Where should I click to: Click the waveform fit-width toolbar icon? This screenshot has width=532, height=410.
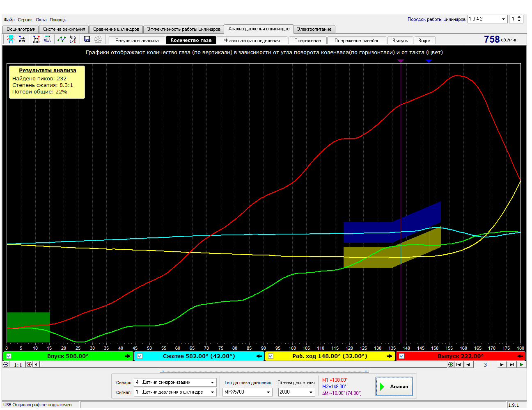click(x=11, y=39)
